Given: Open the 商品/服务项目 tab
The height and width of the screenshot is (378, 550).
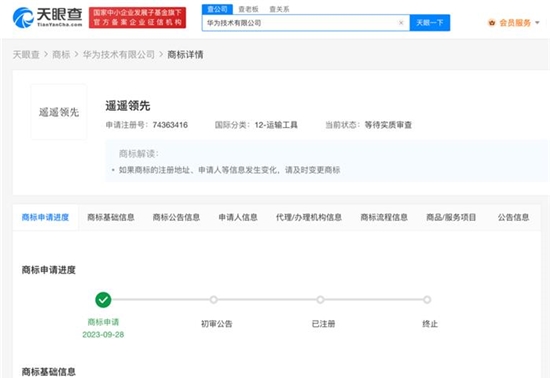Looking at the screenshot, I should (451, 217).
